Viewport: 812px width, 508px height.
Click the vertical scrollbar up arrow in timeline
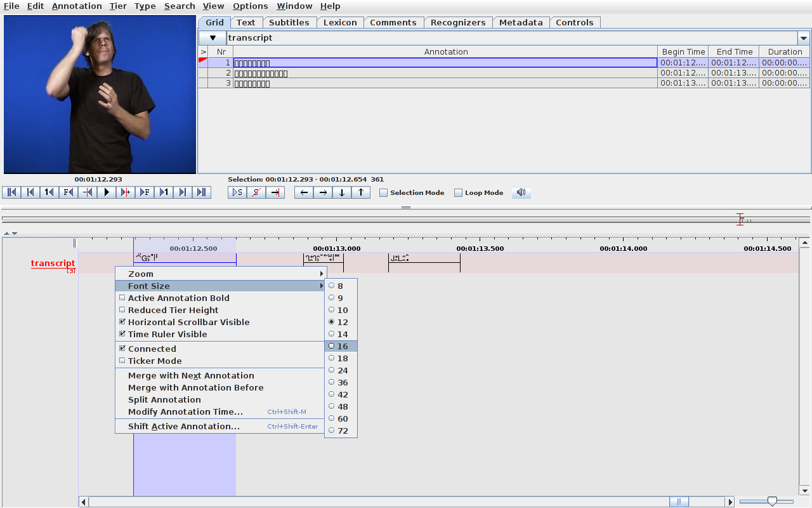click(x=805, y=243)
